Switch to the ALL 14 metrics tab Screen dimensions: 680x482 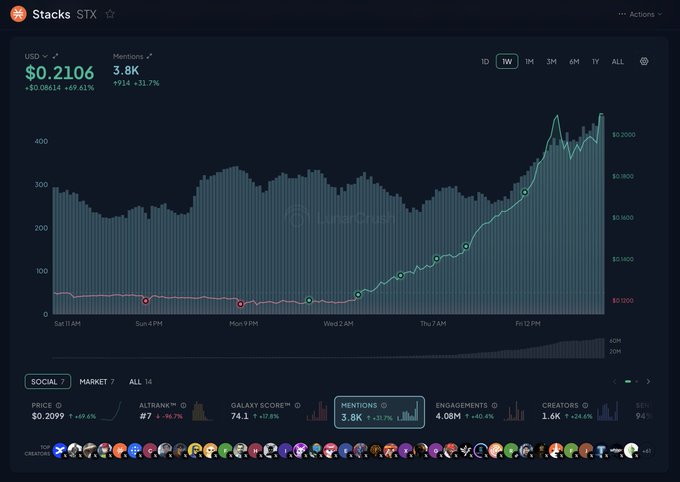(140, 382)
